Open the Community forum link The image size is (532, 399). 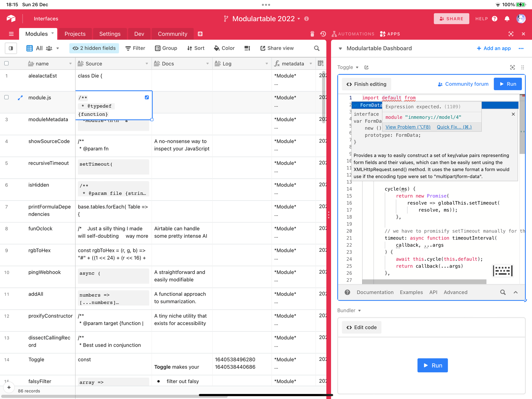pos(463,84)
